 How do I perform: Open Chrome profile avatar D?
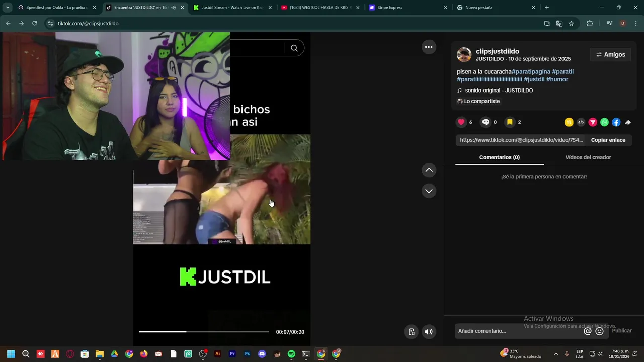point(623,23)
